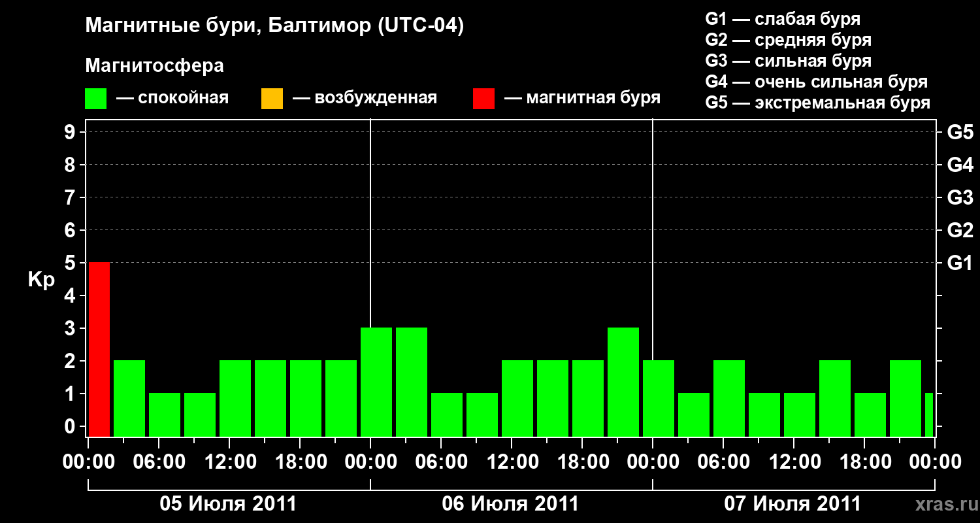Click the '06:00' time label of 05 Июля
The image size is (980, 523).
pyautogui.click(x=159, y=462)
